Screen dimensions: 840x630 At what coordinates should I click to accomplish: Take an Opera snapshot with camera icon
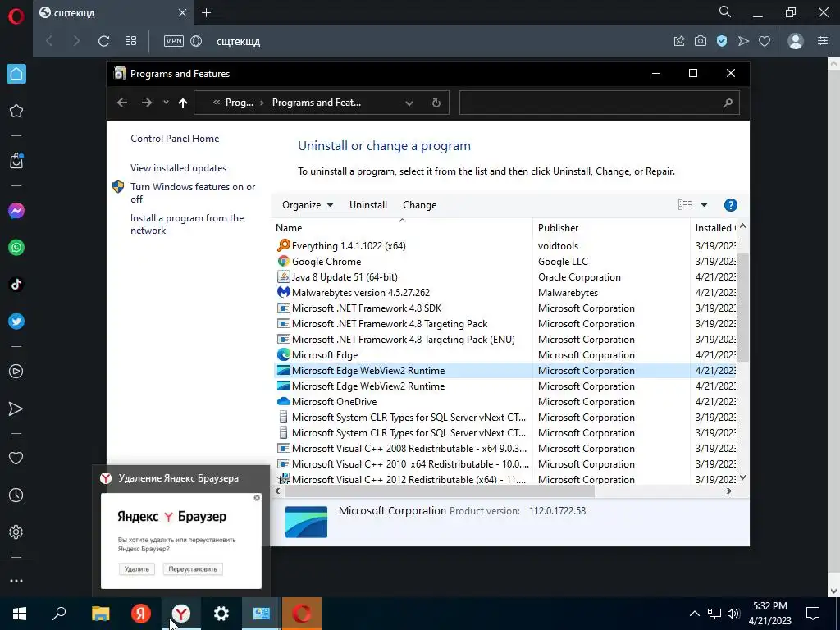point(701,41)
